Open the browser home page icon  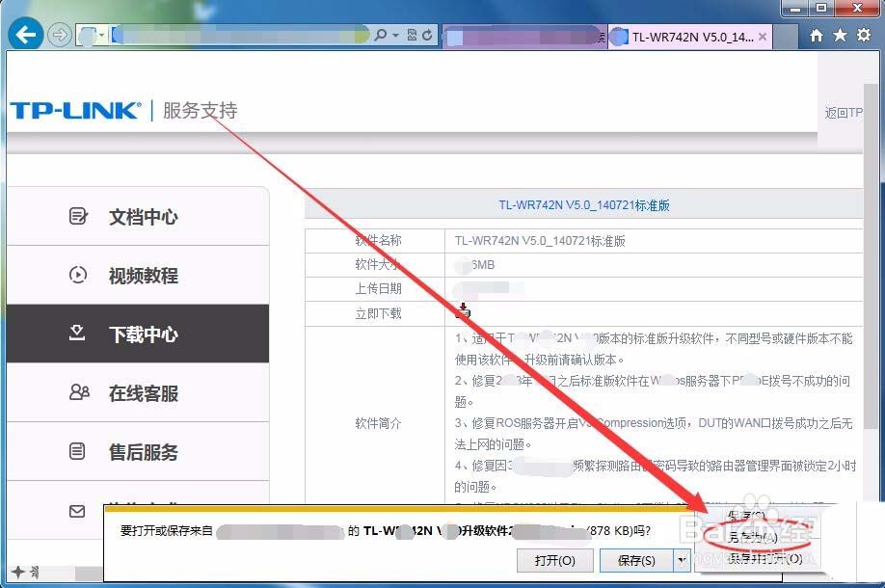pos(817,36)
